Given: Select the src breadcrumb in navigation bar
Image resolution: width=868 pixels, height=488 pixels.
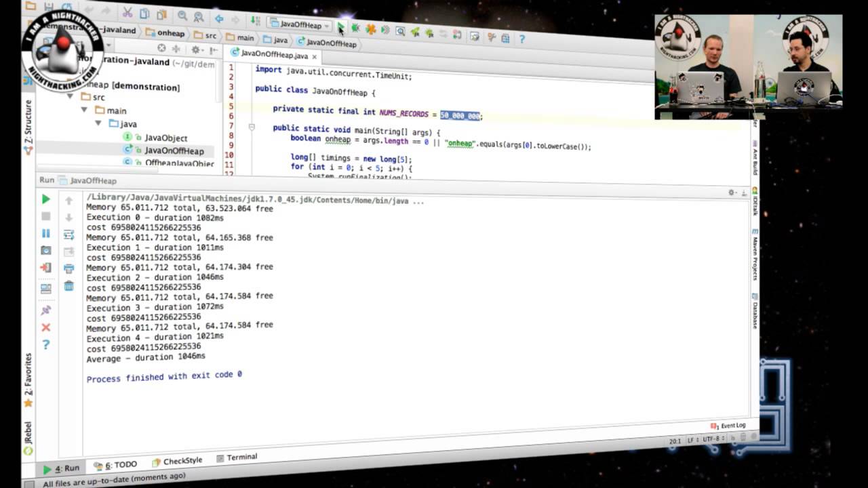Looking at the screenshot, I should tap(205, 35).
